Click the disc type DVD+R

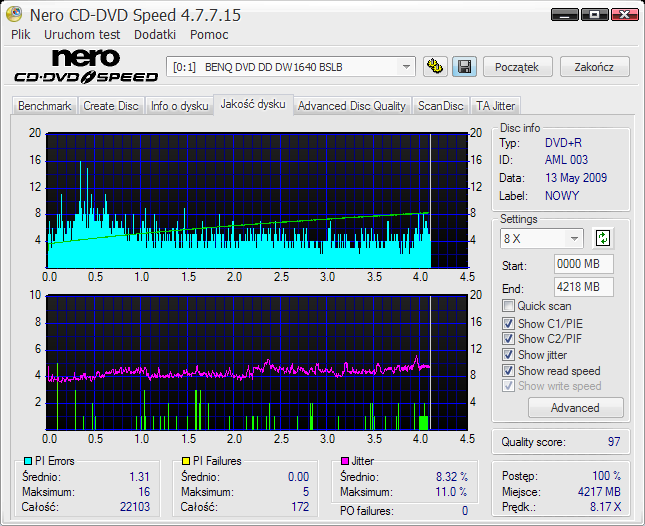(x=563, y=143)
